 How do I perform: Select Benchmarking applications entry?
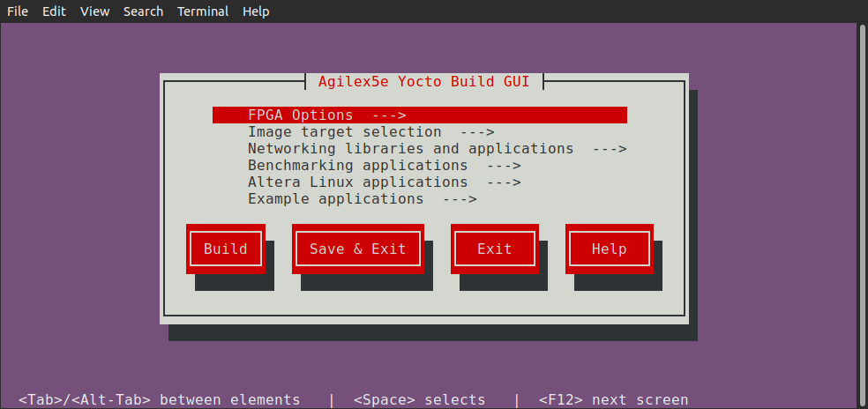(x=357, y=166)
